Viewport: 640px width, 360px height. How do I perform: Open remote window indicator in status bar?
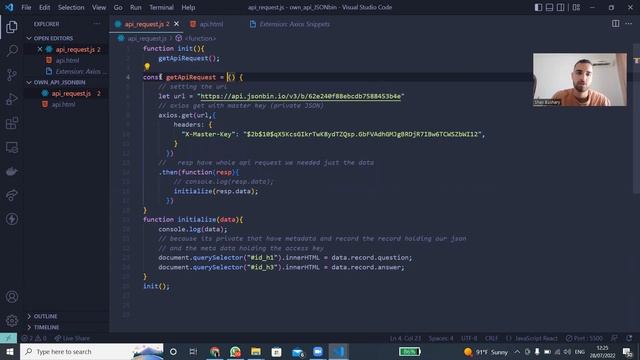[x=8, y=338]
